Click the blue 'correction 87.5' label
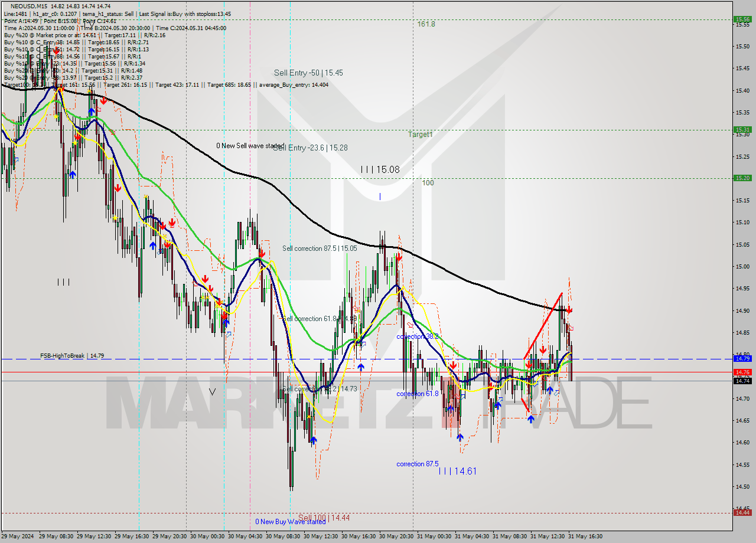Screen dimensions: 756x543 418,464
